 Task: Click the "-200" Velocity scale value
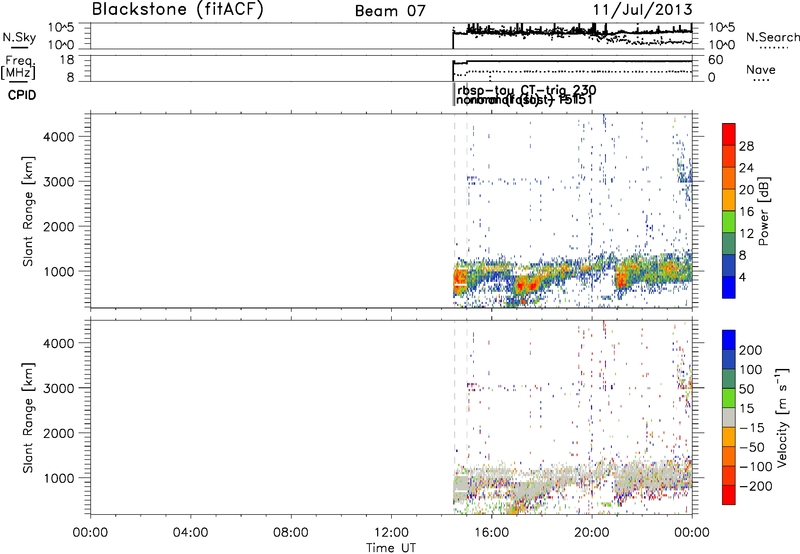pyautogui.click(x=756, y=486)
